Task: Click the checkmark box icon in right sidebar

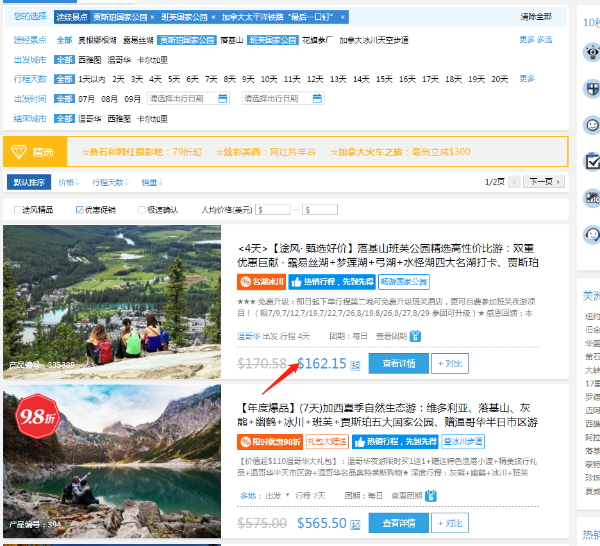Action: 592,161
